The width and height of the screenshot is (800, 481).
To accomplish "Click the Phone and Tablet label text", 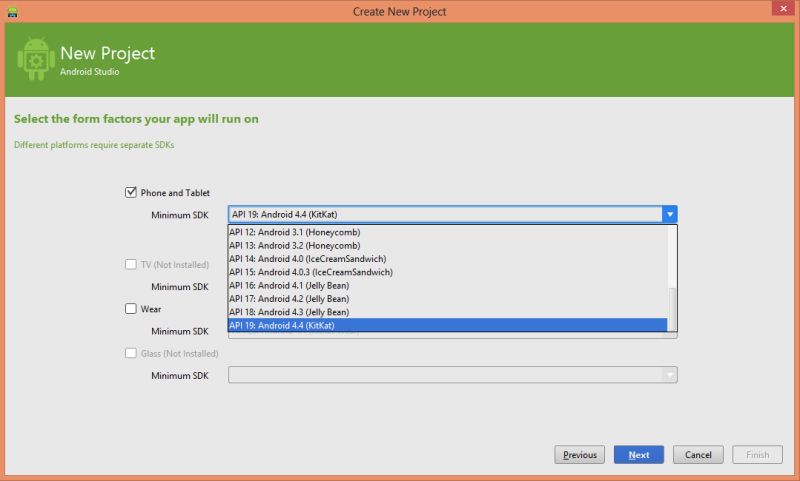I will pos(175,193).
